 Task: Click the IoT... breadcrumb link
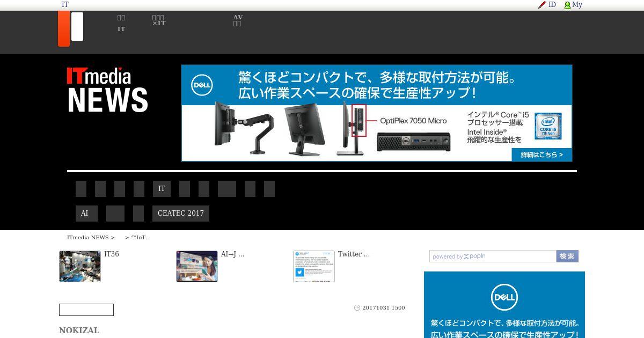point(141,238)
